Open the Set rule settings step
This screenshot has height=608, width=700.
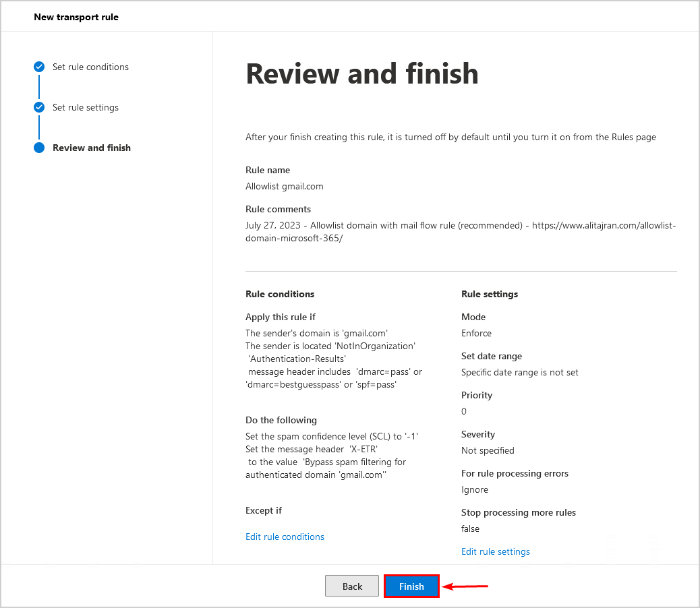coord(86,107)
